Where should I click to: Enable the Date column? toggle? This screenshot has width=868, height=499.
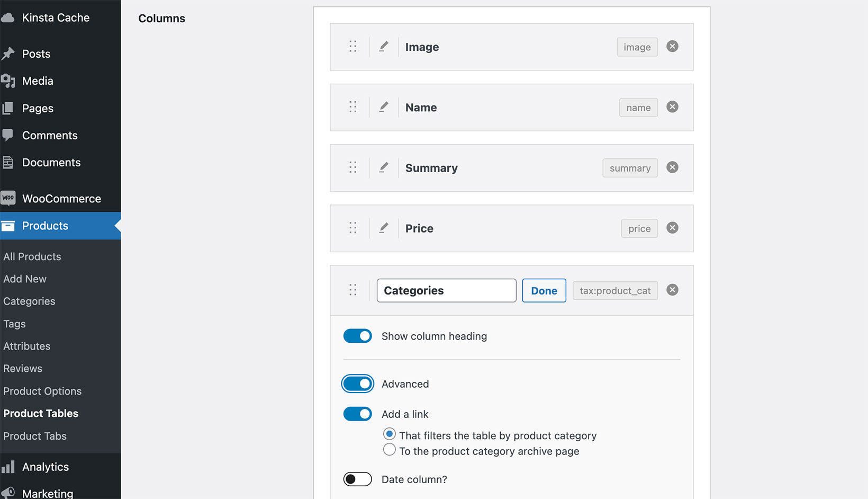(357, 479)
